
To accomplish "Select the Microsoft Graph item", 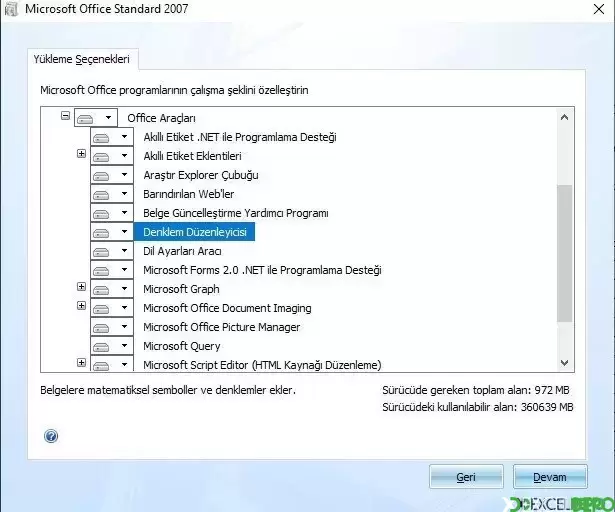I will point(181,289).
